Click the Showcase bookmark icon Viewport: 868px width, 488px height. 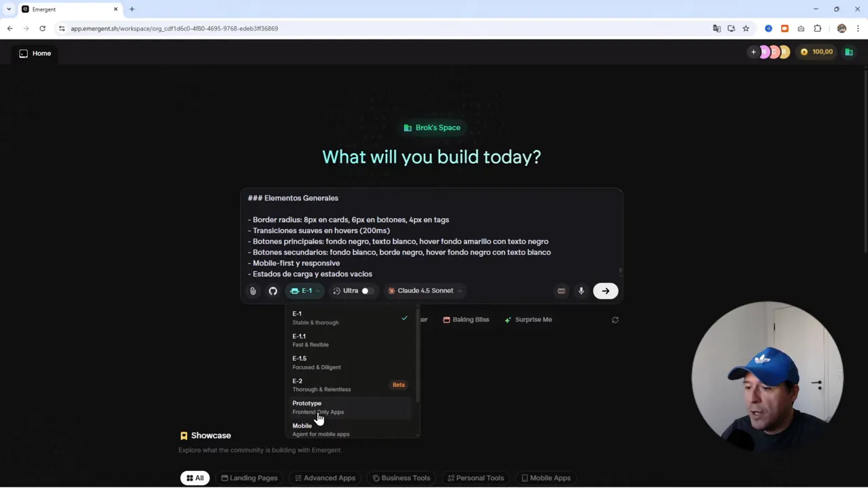click(x=184, y=435)
